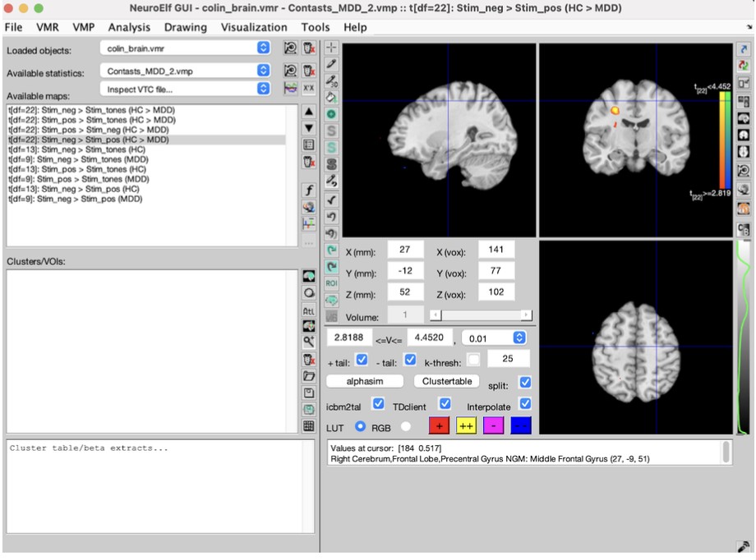This screenshot has width=756, height=560.
Task: Click the magnifier-plus icon beside Clusters/VOIs
Action: tap(309, 342)
